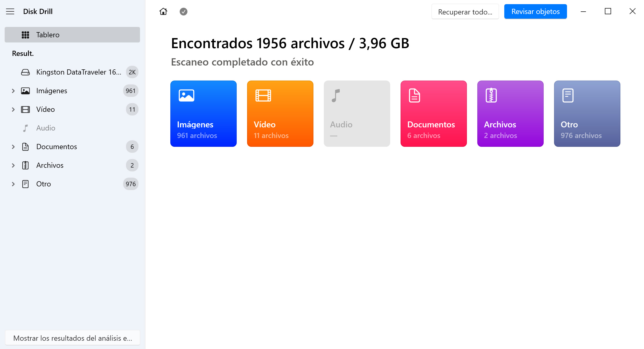644x349 pixels.
Task: Click the checkmark status icon
Action: (184, 12)
